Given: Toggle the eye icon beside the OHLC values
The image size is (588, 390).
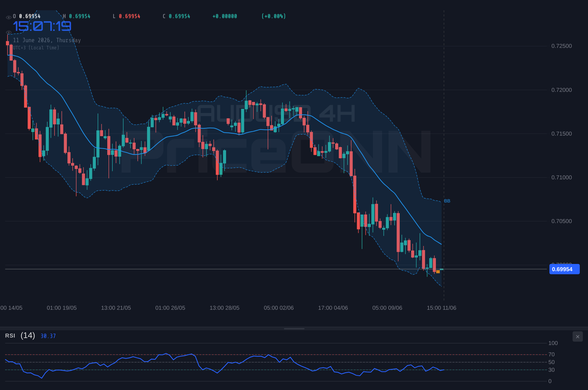Looking at the screenshot, I should tap(8, 17).
